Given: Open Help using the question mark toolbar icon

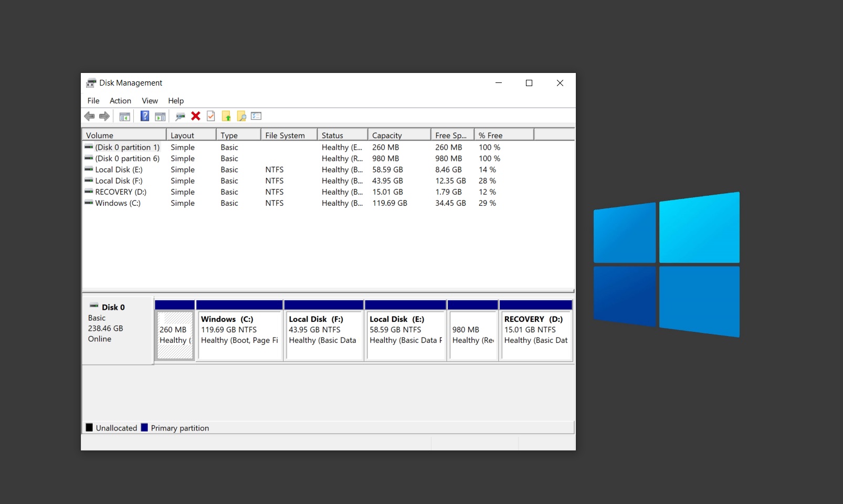Looking at the screenshot, I should [x=144, y=116].
